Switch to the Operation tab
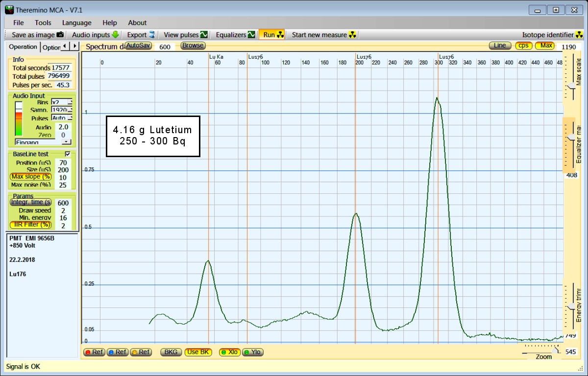588x376 pixels. point(23,47)
